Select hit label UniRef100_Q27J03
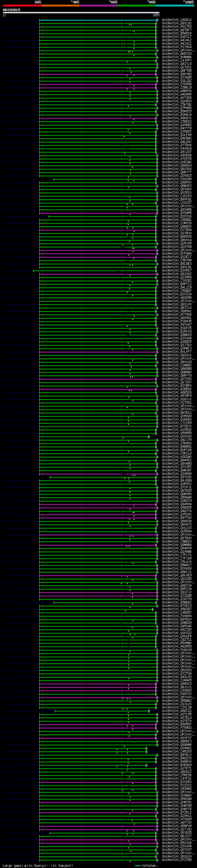 (x=176, y=829)
